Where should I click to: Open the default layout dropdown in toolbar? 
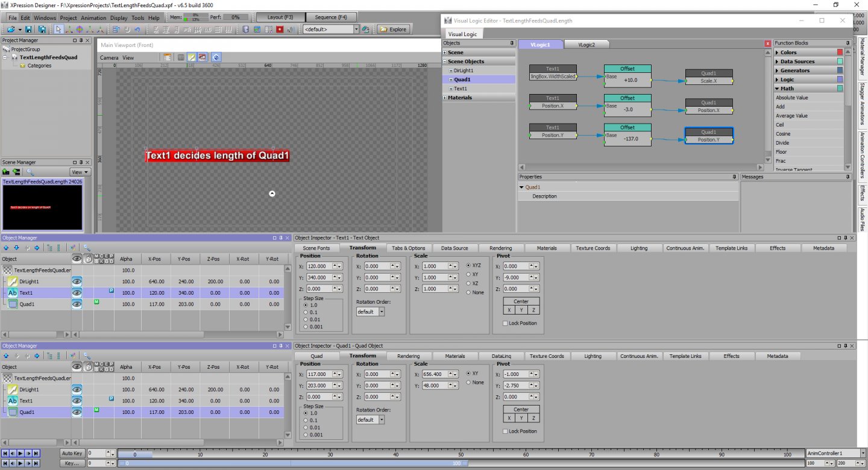click(x=356, y=29)
